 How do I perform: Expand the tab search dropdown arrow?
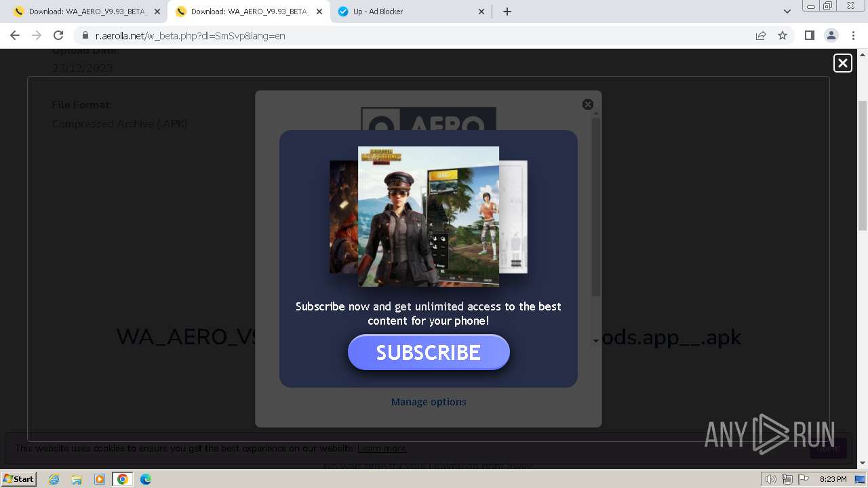[x=787, y=12]
